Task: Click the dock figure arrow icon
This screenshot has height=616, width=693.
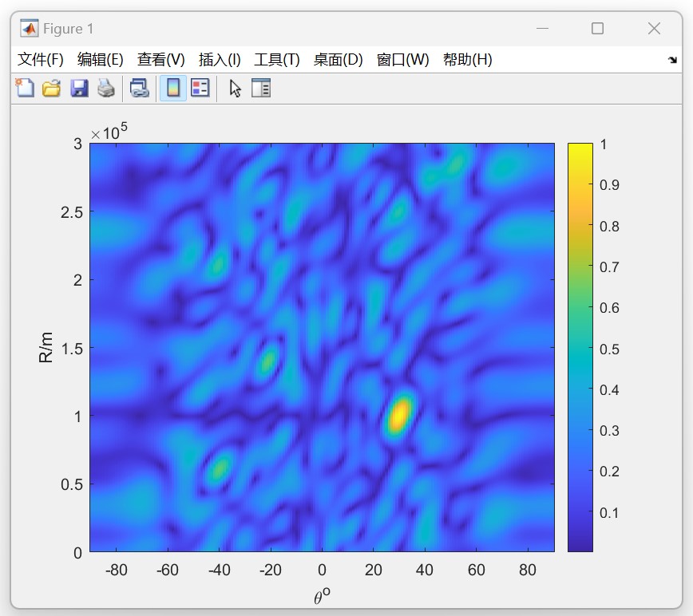Action: [x=672, y=60]
